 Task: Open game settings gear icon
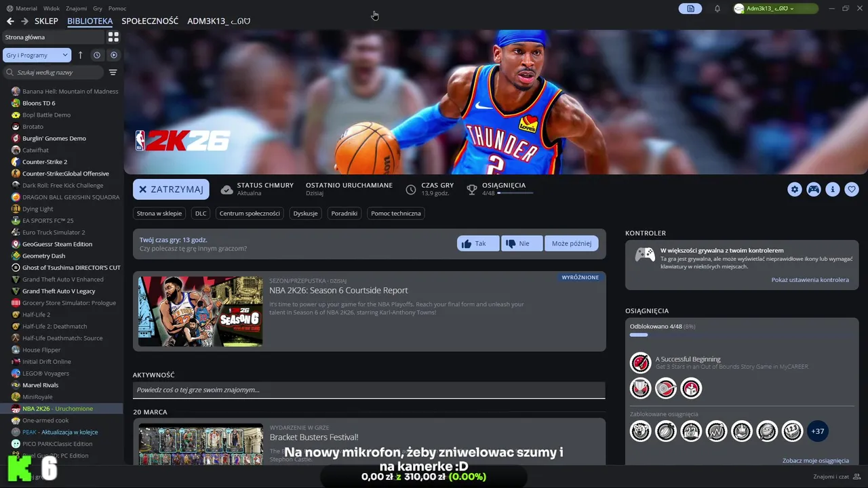(795, 190)
